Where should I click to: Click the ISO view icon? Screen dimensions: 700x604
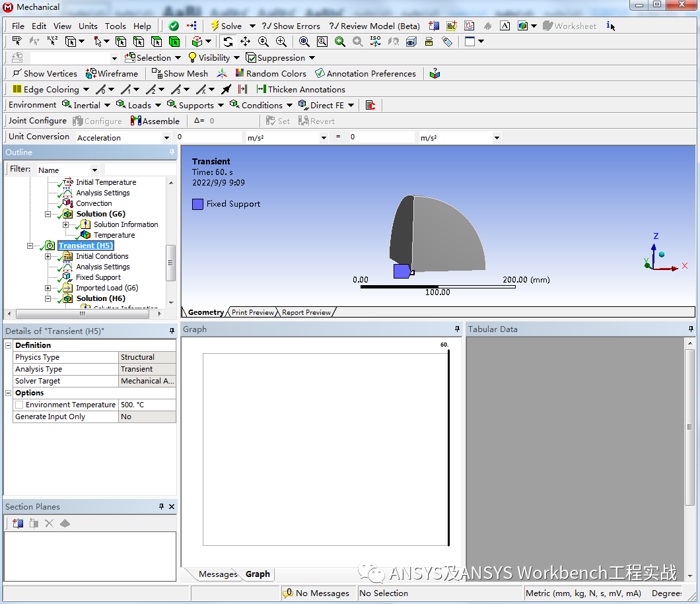point(376,42)
